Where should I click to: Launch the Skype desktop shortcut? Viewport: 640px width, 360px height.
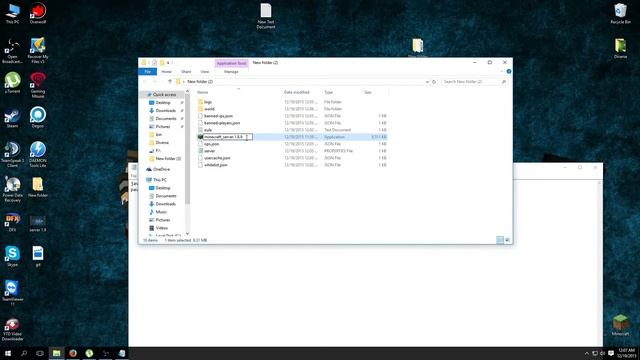point(12,256)
